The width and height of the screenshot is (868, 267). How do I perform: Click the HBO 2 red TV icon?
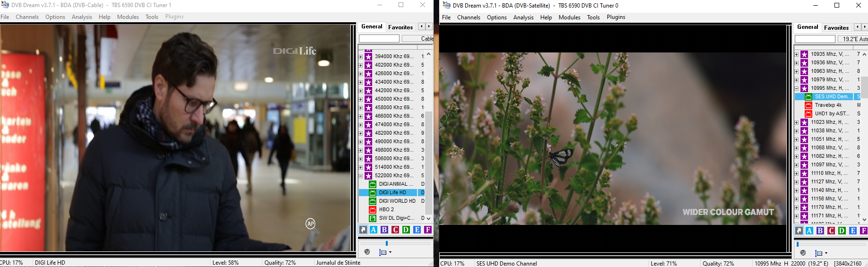click(373, 209)
